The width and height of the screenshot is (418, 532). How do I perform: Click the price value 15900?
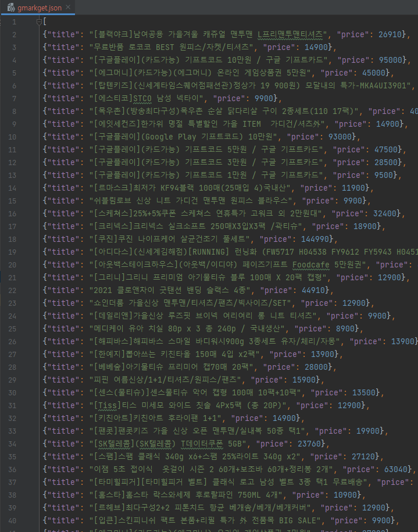pyautogui.click(x=304, y=380)
